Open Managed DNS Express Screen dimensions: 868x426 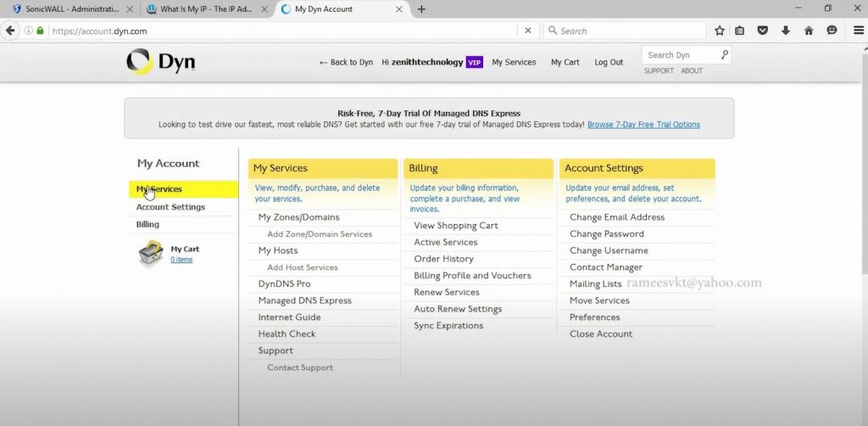pyautogui.click(x=304, y=300)
